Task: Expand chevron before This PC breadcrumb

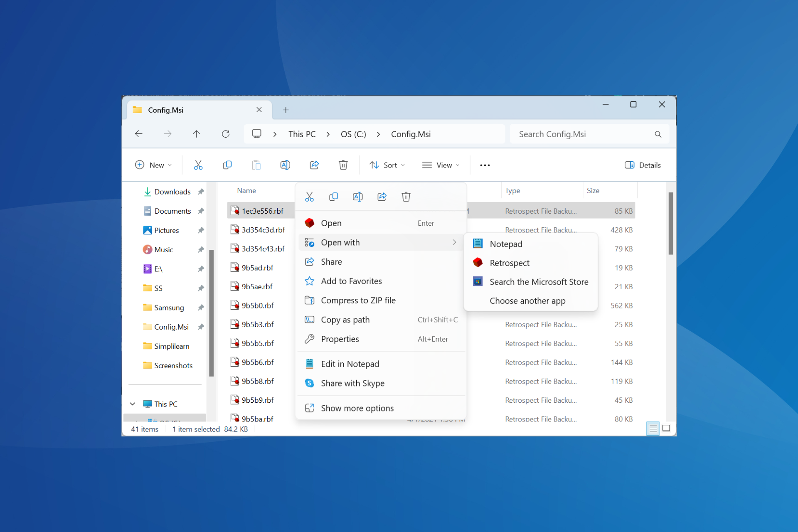Action: pos(275,134)
